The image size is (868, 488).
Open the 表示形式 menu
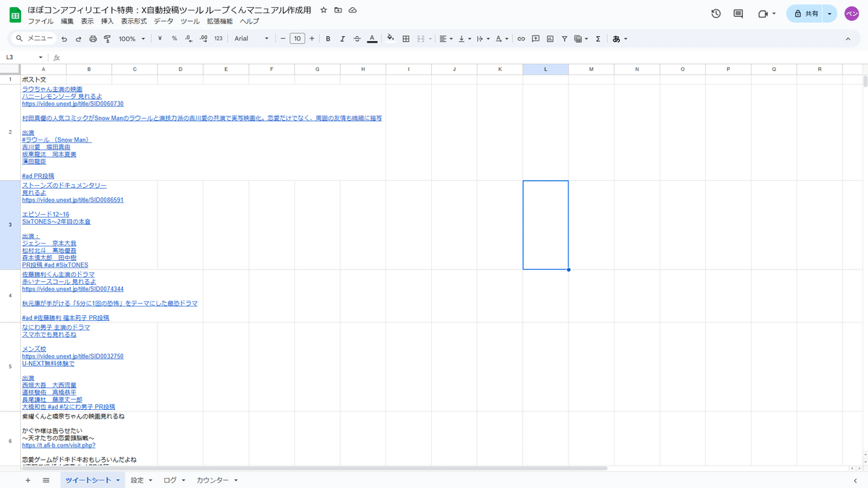tap(134, 22)
